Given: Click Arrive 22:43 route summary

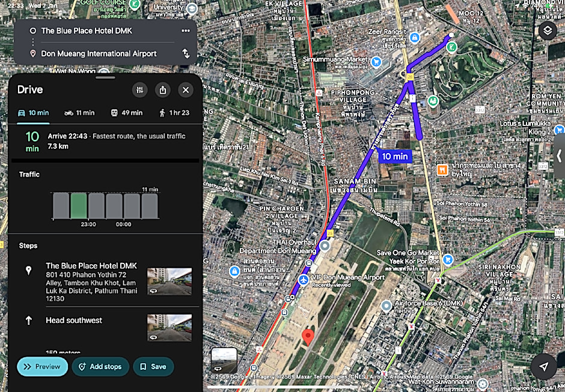Looking at the screenshot, I should pos(105,141).
